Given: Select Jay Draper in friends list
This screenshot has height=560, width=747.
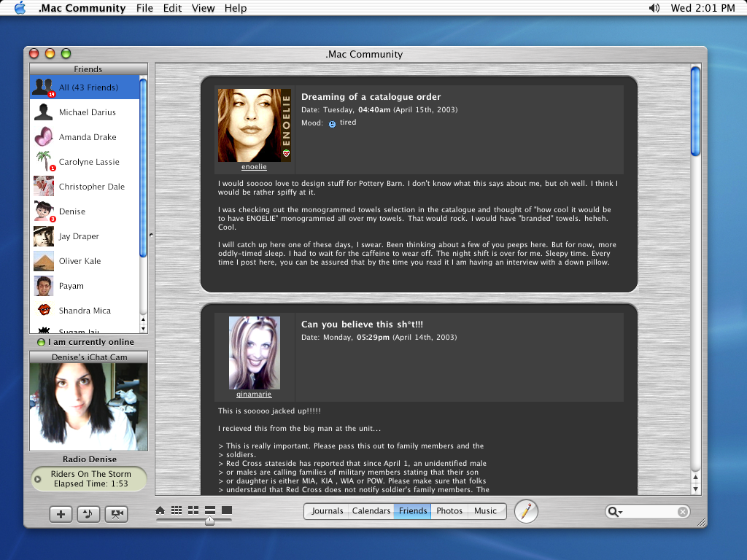Looking at the screenshot, I should (85, 236).
